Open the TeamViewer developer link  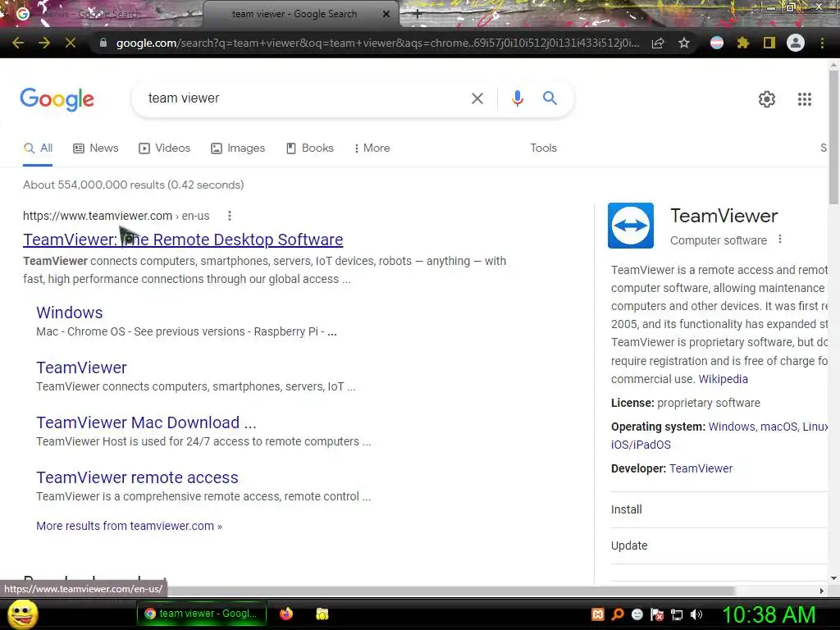pyautogui.click(x=701, y=468)
